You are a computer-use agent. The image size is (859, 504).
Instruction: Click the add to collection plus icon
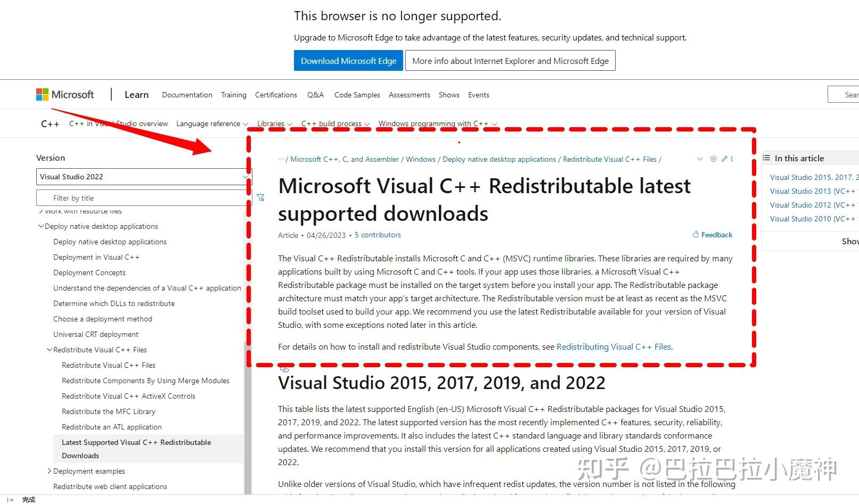pyautogui.click(x=714, y=159)
